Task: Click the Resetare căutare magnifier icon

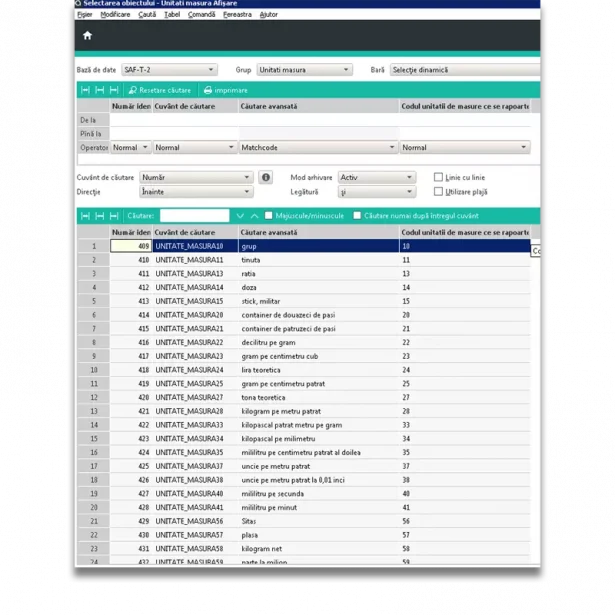Action: (x=133, y=90)
